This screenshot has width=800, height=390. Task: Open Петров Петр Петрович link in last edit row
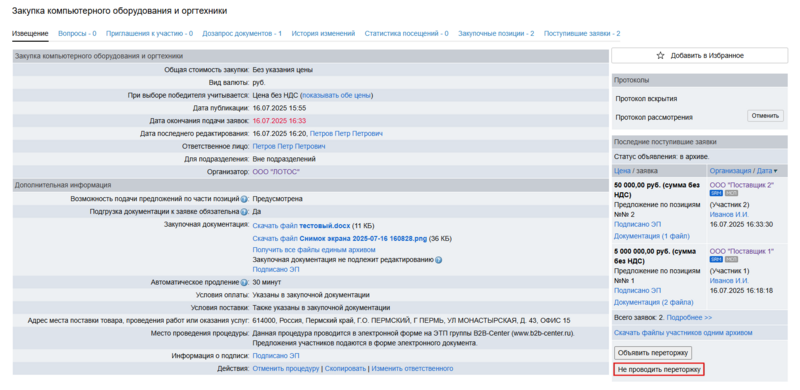point(346,134)
